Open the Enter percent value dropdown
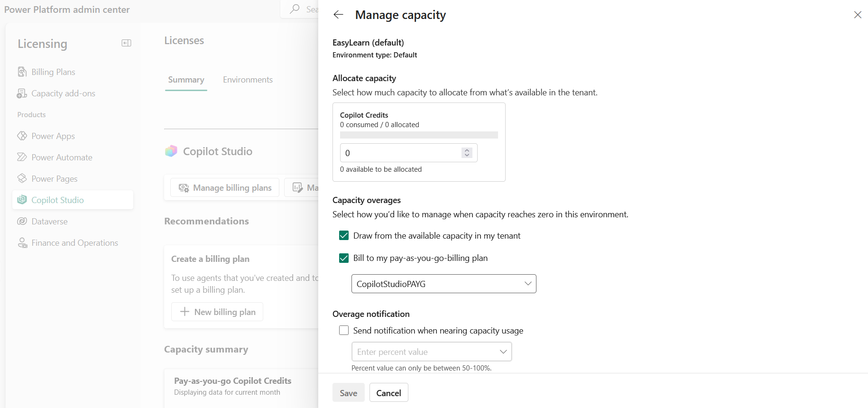 432,352
